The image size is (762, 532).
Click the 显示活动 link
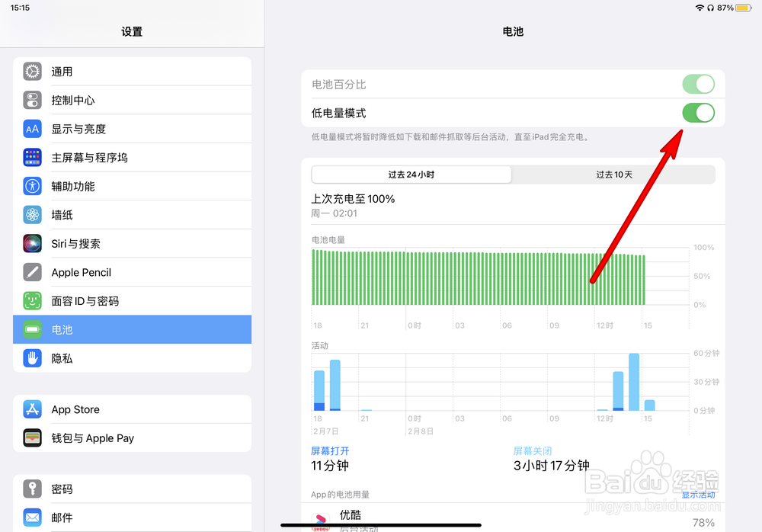(x=698, y=494)
